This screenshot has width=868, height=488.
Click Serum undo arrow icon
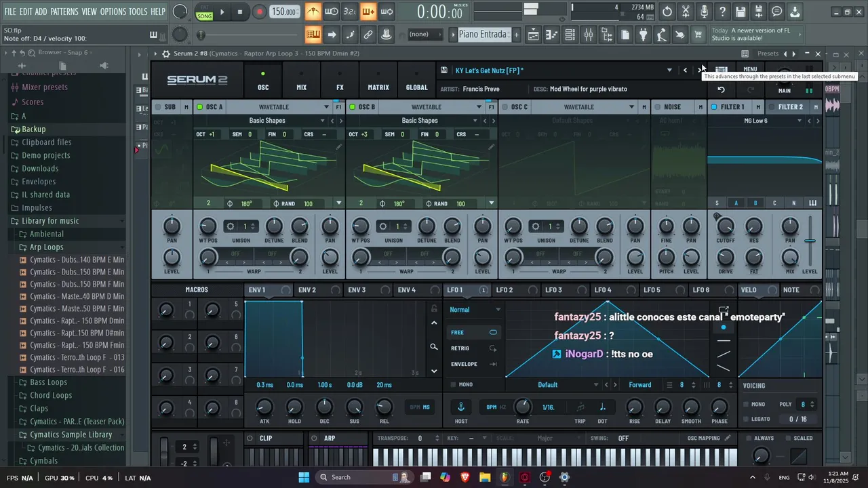(722, 89)
